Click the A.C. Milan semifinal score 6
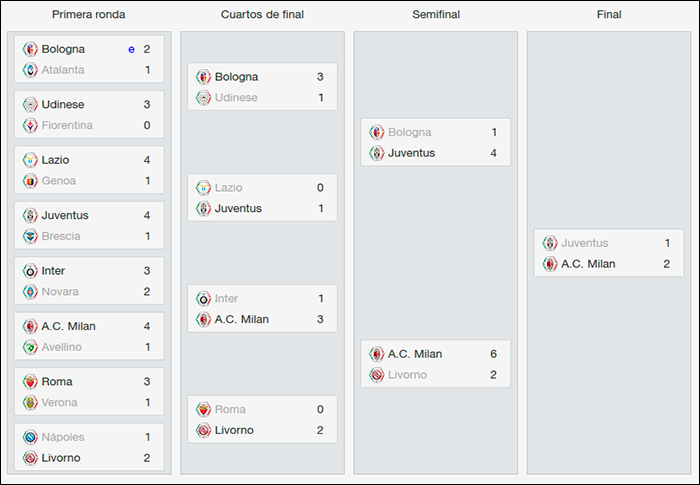 click(x=493, y=354)
